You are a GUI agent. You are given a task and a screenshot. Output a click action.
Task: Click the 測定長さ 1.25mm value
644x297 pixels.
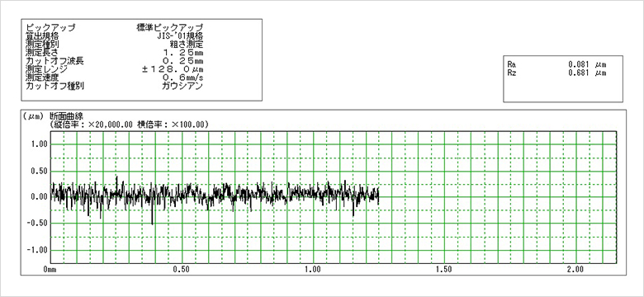[x=183, y=53]
